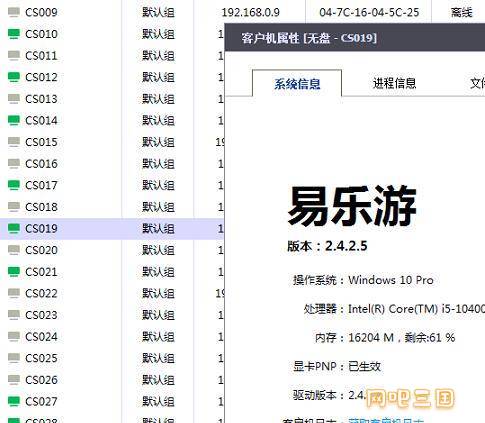Select the CS021 client name

tap(41, 272)
